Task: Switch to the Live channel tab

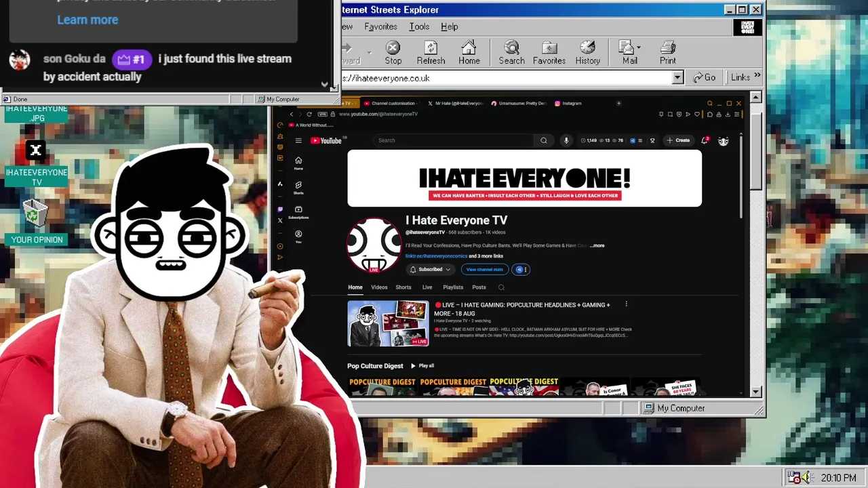Action: [x=427, y=287]
